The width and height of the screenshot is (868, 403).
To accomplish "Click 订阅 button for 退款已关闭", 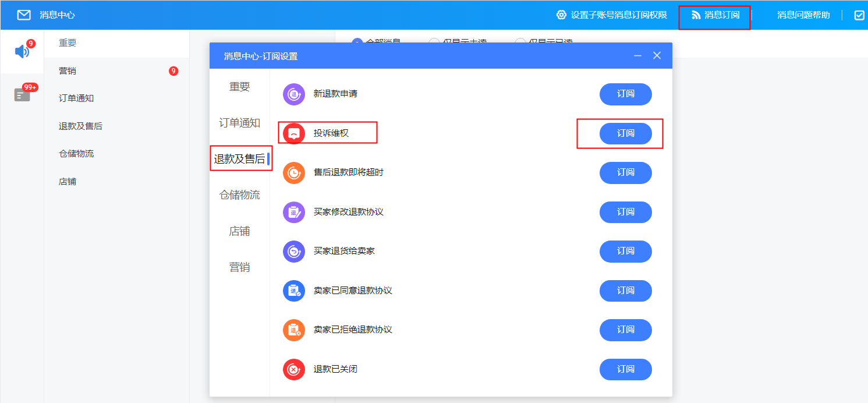I will pyautogui.click(x=626, y=369).
